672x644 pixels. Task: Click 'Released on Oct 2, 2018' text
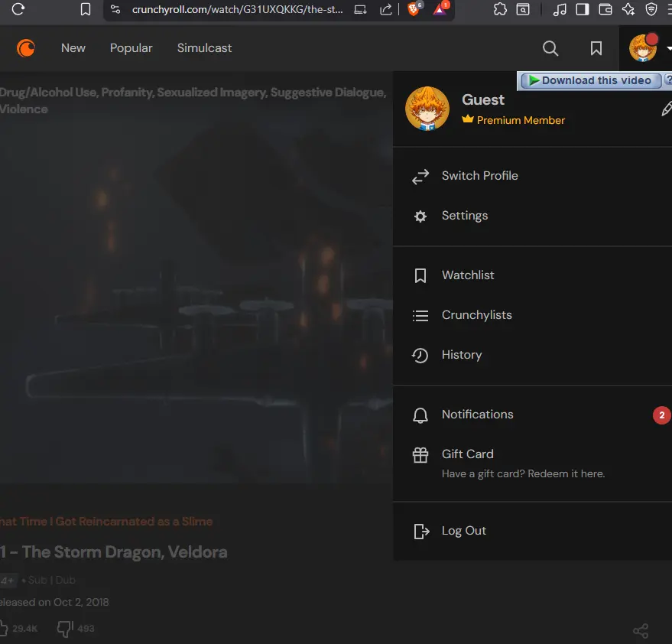click(54, 602)
